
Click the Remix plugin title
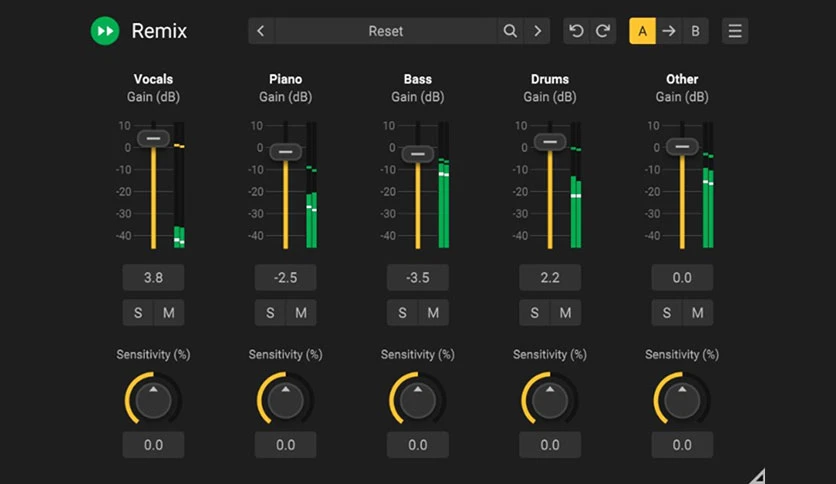(x=159, y=31)
